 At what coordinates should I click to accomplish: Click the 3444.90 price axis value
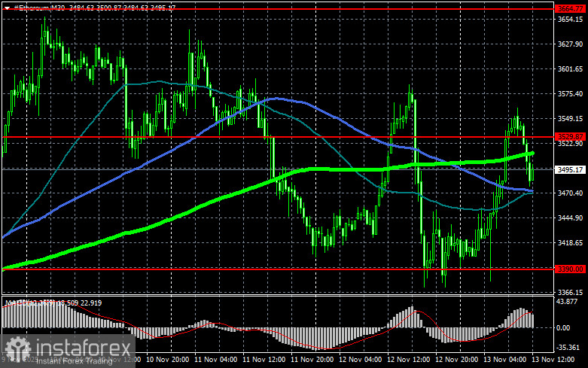coord(571,217)
